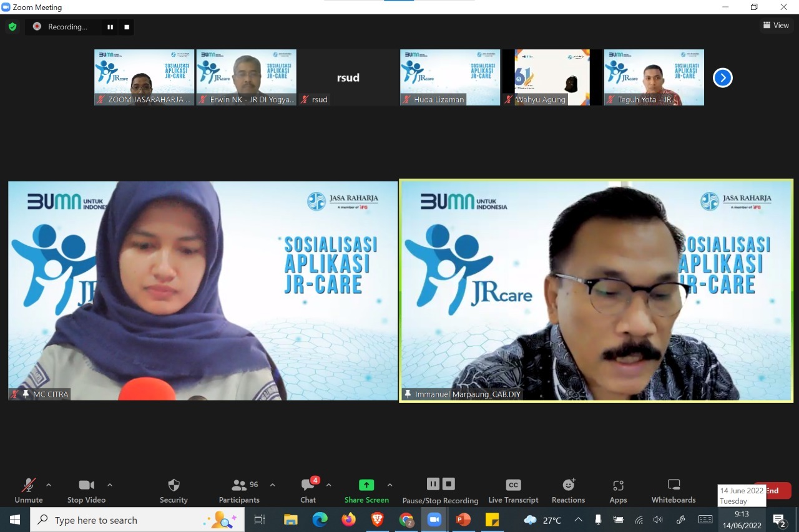Open notification center with 2 alerts
799x532 pixels.
(780, 520)
